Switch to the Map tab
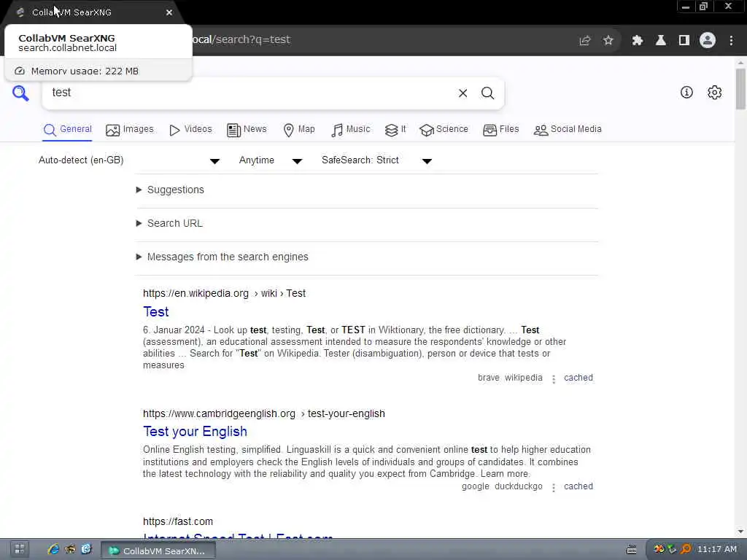 click(x=299, y=130)
